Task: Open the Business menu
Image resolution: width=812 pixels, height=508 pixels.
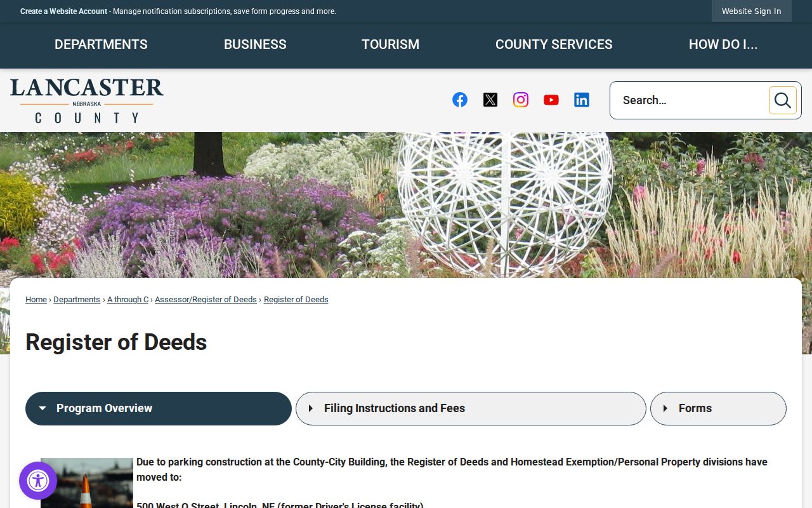Action: [x=255, y=44]
